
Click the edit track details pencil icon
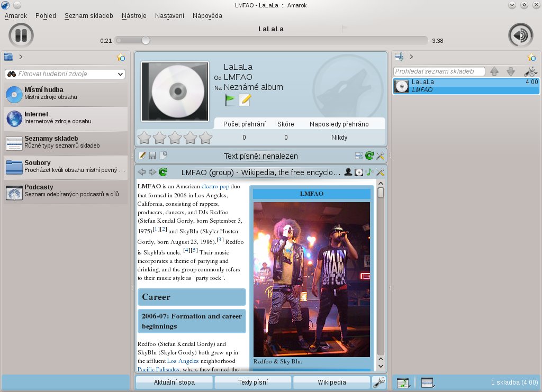(245, 100)
